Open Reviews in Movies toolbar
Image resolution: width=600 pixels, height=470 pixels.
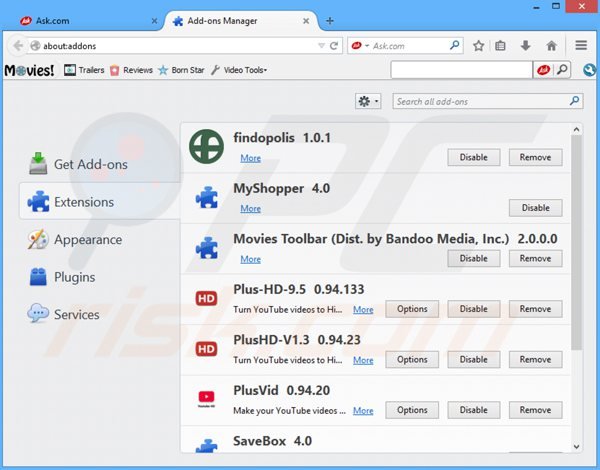coord(131,70)
